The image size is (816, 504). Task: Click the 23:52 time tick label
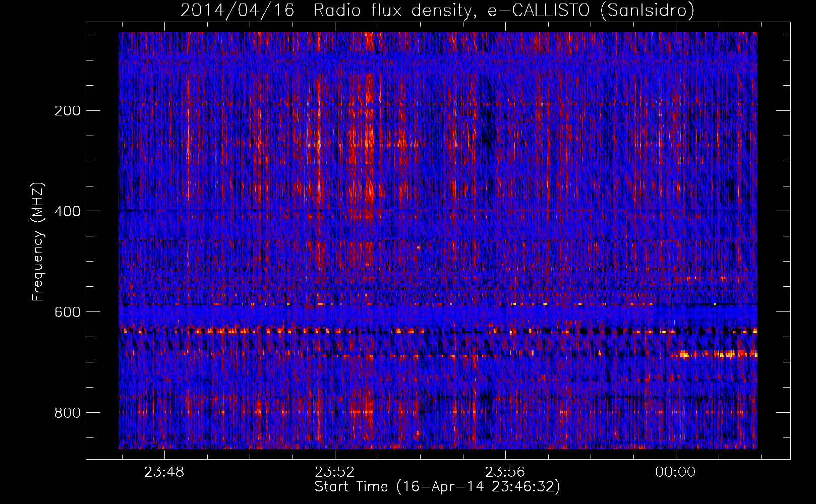pos(334,472)
